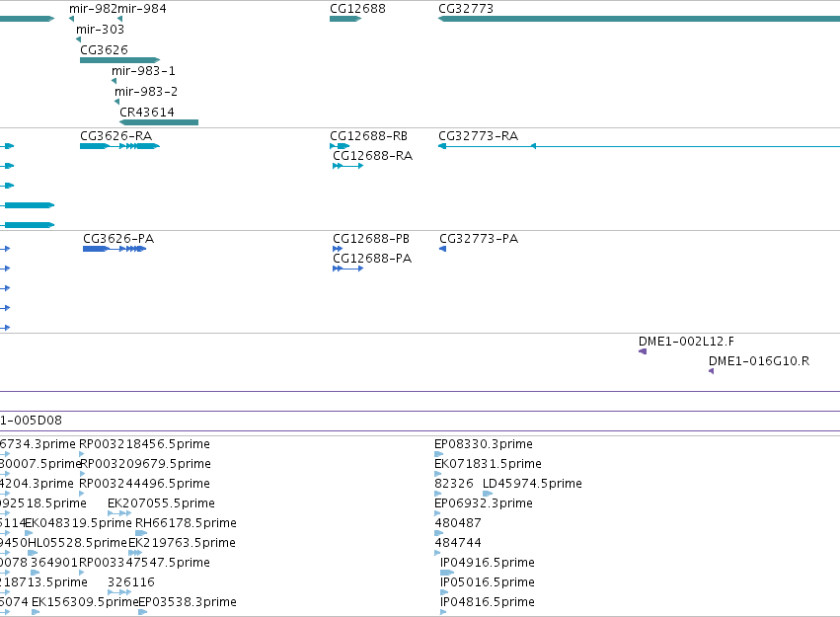Select the DME1-002L12.F purple marker

[x=643, y=351]
